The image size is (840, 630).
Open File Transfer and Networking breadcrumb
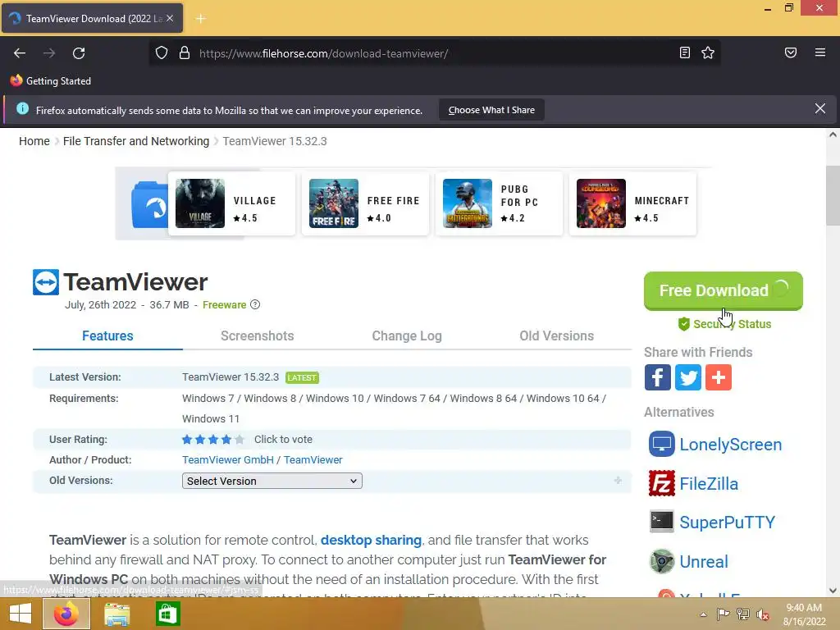pyautogui.click(x=136, y=141)
